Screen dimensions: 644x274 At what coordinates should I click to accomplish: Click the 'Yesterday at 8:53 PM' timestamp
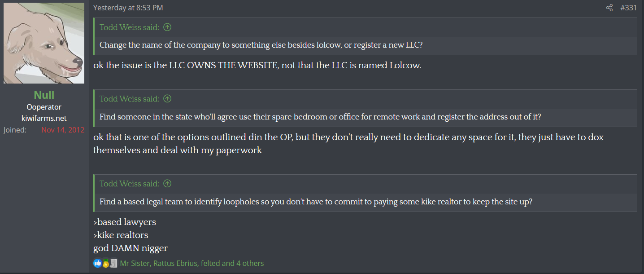click(128, 8)
